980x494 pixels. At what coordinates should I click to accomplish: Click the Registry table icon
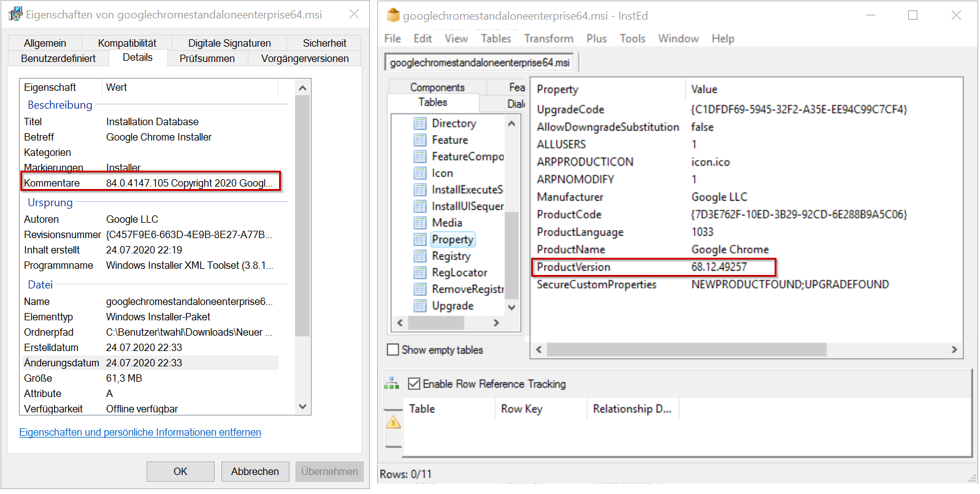420,256
